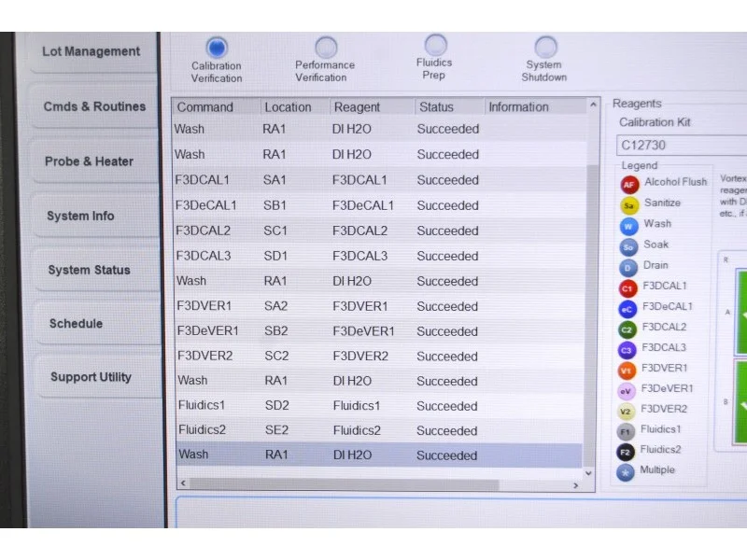This screenshot has height=560, width=747.
Task: Click the Command column header
Action: 217,106
